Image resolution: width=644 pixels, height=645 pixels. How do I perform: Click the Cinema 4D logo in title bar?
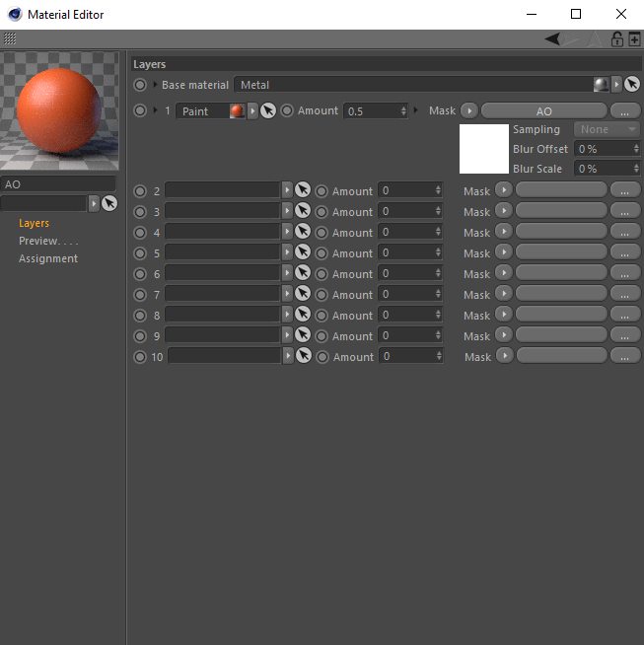click(15, 15)
